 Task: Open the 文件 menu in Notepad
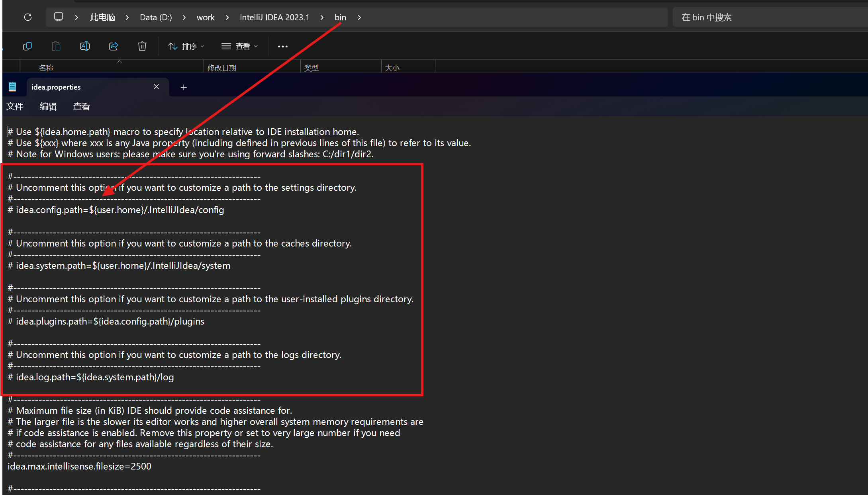pyautogui.click(x=15, y=106)
